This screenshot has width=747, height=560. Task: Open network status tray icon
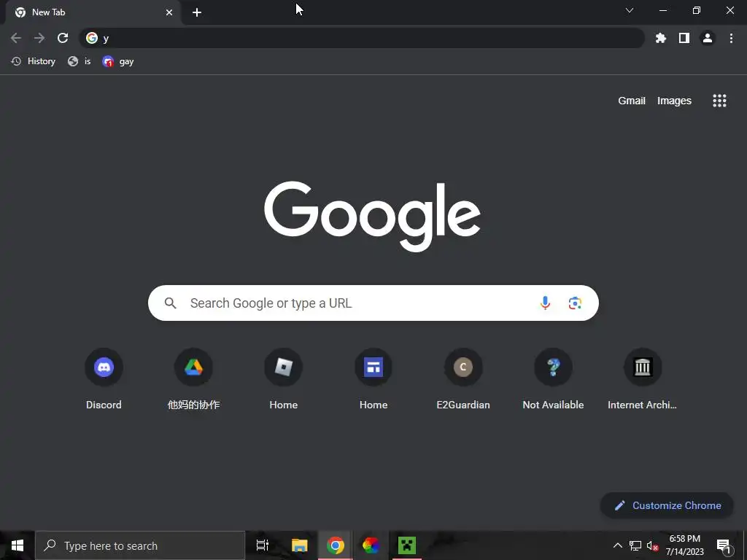pos(635,545)
